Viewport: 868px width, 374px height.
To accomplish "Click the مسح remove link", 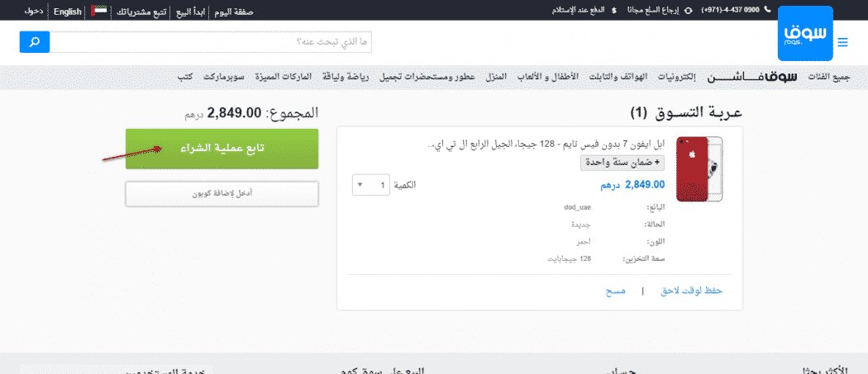I will [615, 291].
